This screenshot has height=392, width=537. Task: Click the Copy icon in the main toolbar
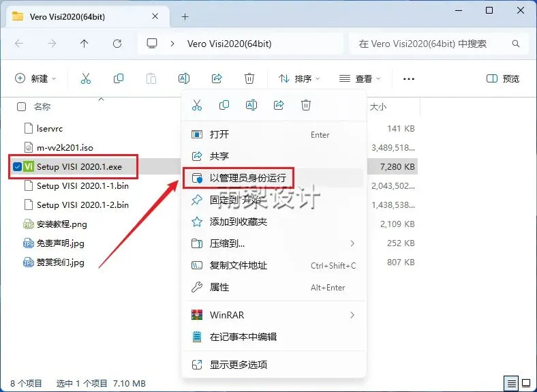pos(119,79)
